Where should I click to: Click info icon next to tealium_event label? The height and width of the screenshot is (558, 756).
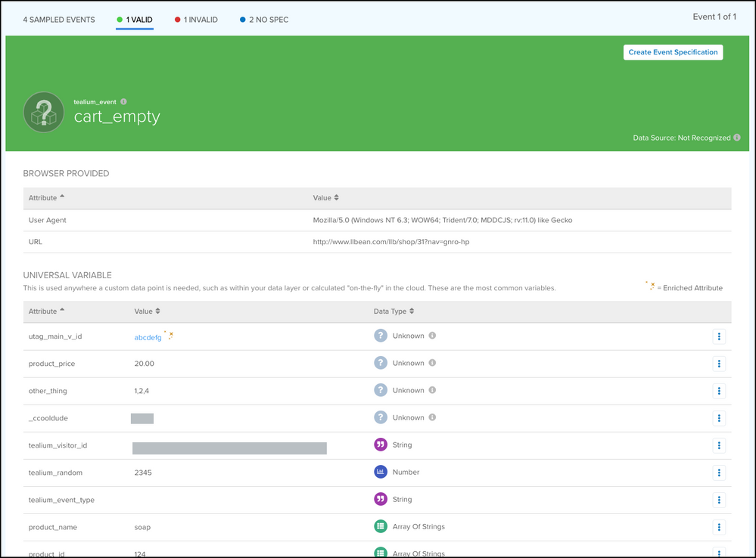coord(123,101)
